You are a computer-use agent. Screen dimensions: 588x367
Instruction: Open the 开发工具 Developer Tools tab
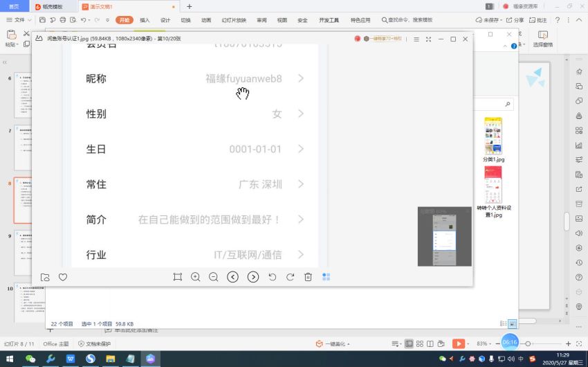[329, 20]
